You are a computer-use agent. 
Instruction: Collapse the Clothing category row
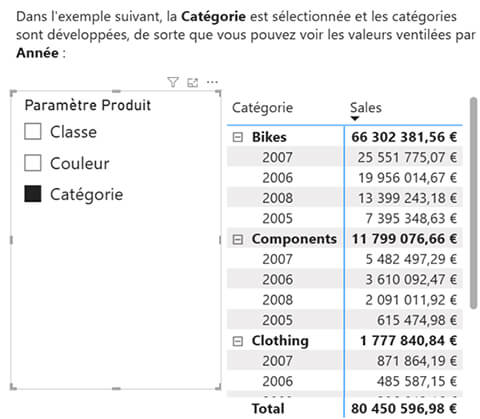[x=237, y=341]
